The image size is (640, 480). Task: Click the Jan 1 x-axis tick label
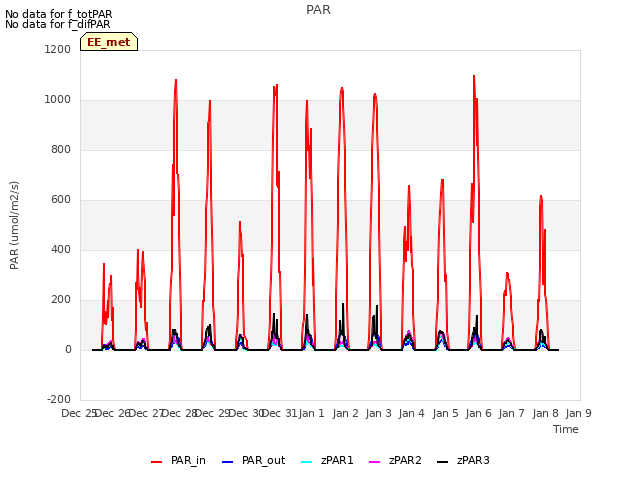pyautogui.click(x=311, y=413)
